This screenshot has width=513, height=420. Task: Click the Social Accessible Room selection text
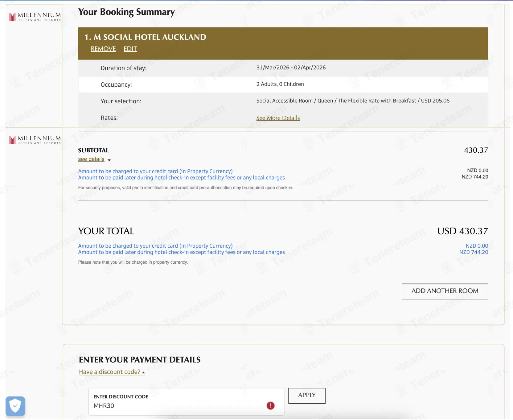point(353,101)
